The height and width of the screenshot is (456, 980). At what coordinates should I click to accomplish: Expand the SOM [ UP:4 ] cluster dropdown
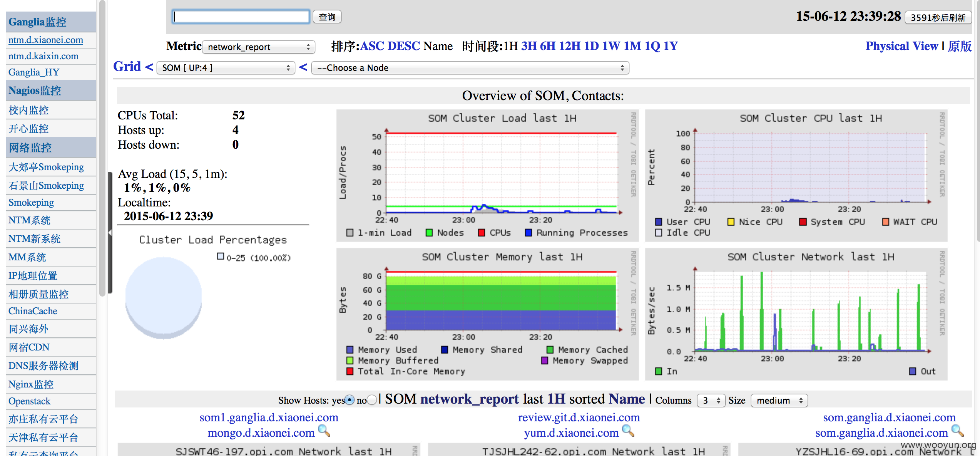(x=226, y=68)
